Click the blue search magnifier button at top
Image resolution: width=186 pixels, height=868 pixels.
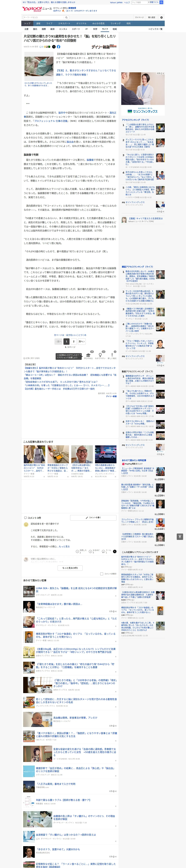(x=161, y=2)
